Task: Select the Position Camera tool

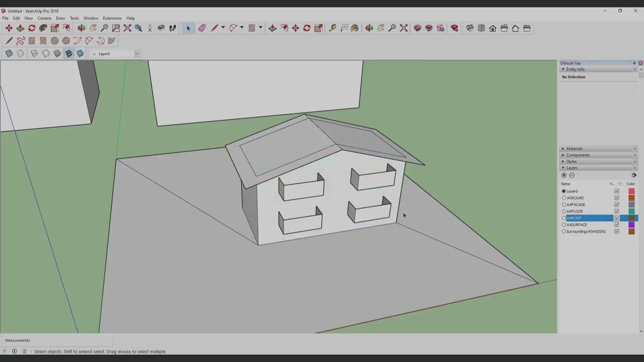Action: point(150,28)
